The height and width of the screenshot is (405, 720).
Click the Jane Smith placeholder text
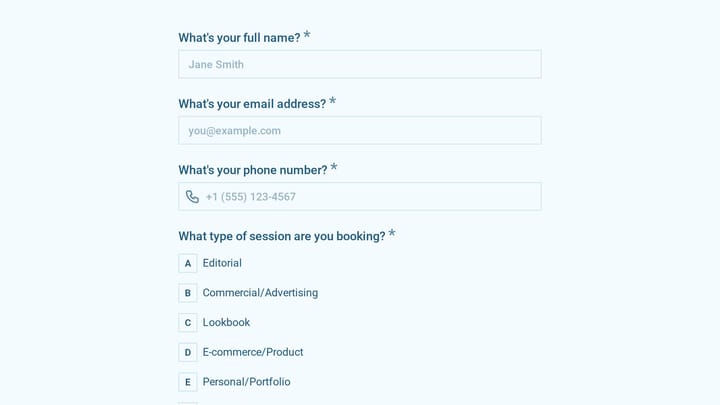point(216,64)
